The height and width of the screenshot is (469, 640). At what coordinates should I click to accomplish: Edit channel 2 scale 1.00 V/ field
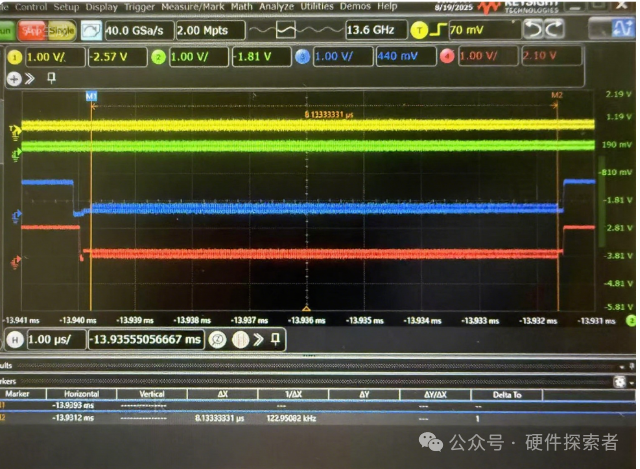(198, 57)
